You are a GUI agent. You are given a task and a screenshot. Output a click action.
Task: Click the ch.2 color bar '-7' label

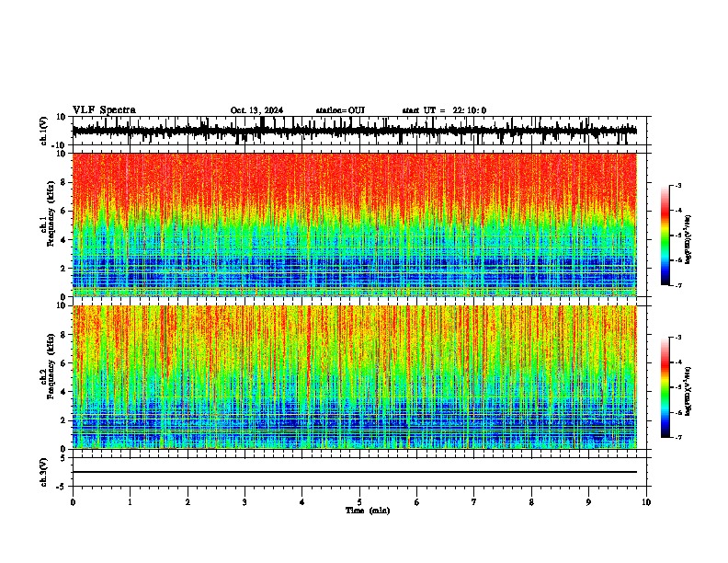tap(677, 438)
